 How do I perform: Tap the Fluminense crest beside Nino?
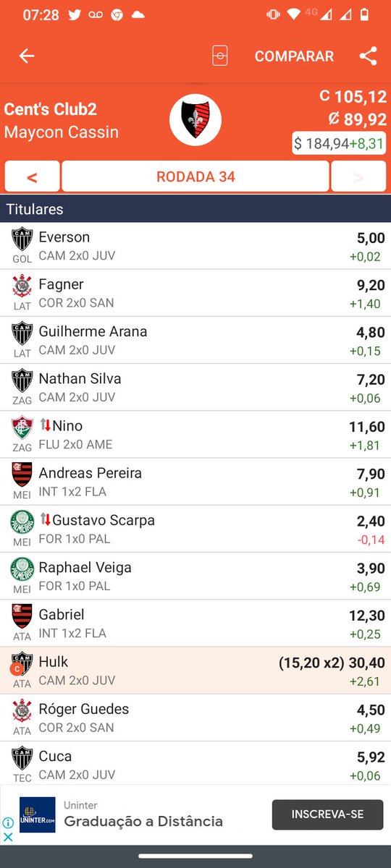(22, 427)
